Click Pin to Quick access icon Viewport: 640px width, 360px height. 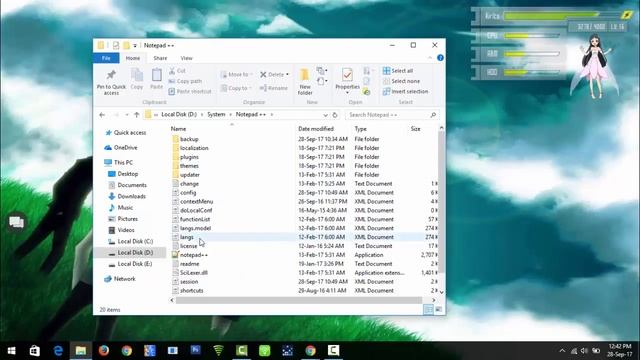111,82
